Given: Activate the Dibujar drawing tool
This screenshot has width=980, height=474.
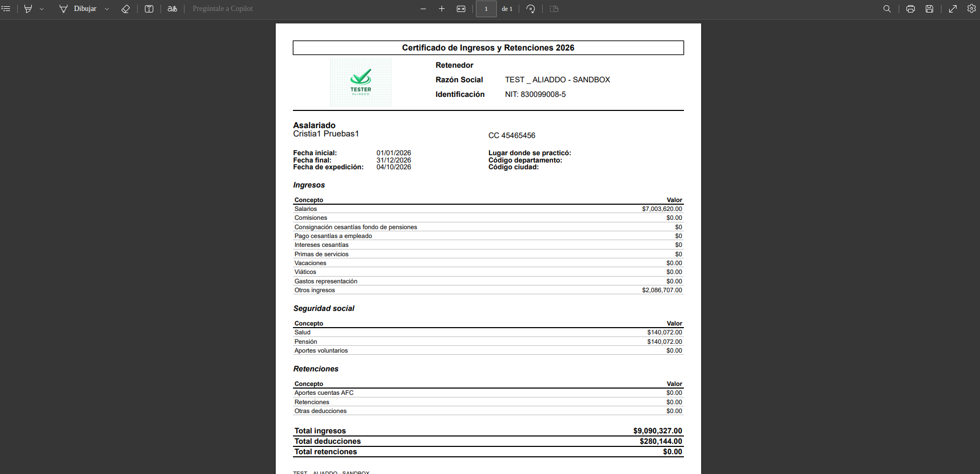Looking at the screenshot, I should pyautogui.click(x=78, y=9).
